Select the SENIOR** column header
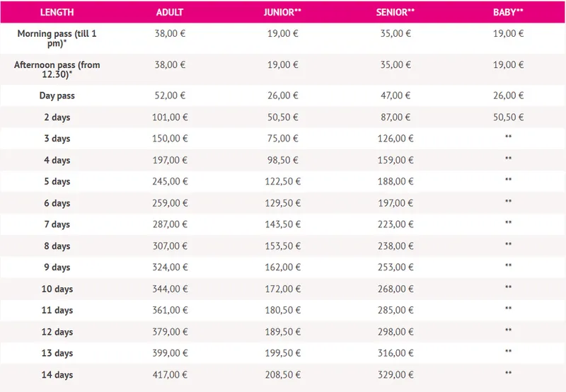This screenshot has height=392, width=566. [x=395, y=12]
